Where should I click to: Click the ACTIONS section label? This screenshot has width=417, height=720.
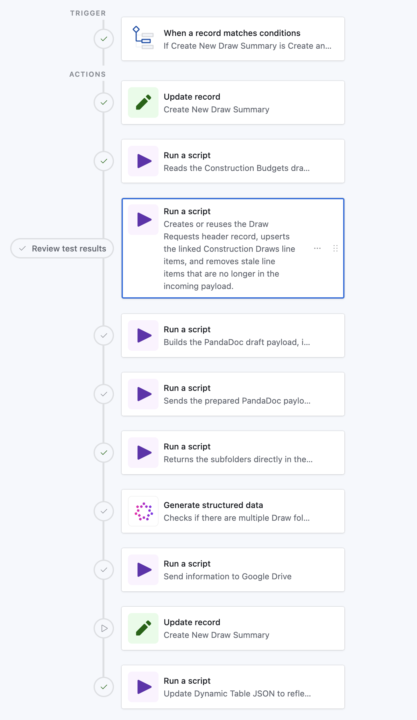tap(87, 74)
